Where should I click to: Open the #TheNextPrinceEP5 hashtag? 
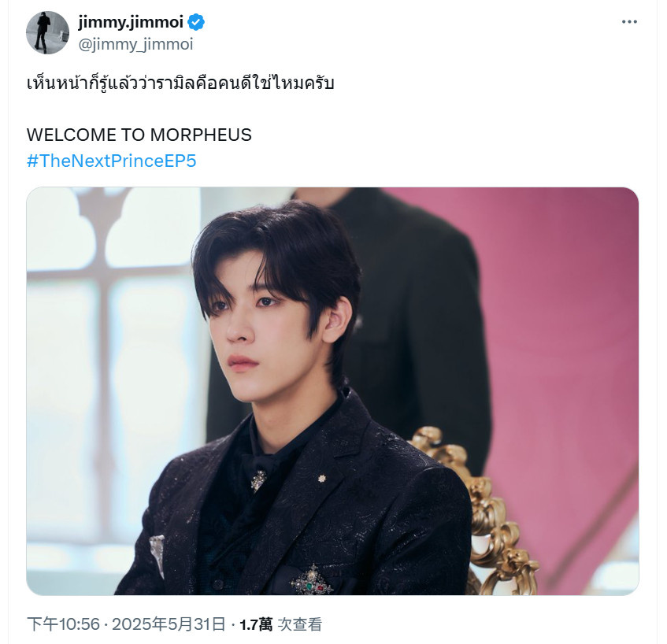(112, 161)
